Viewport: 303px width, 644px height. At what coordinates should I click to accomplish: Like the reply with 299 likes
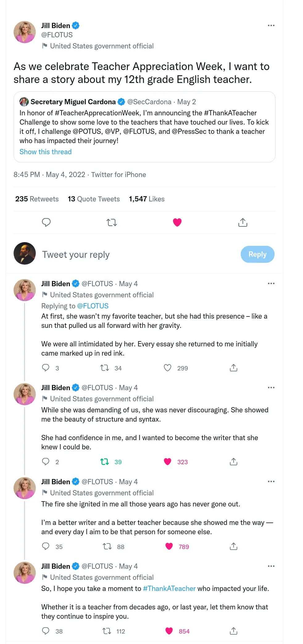168,368
